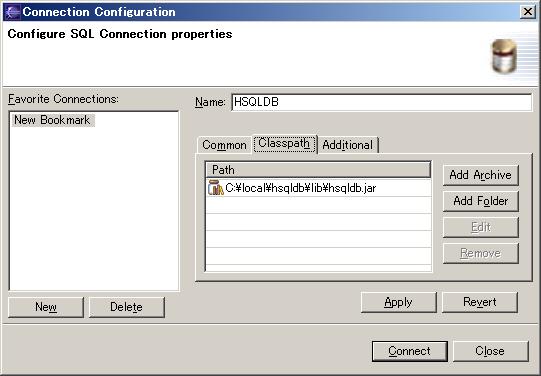The image size is (541, 376).
Task: Select the Classpath tab
Action: pos(284,143)
